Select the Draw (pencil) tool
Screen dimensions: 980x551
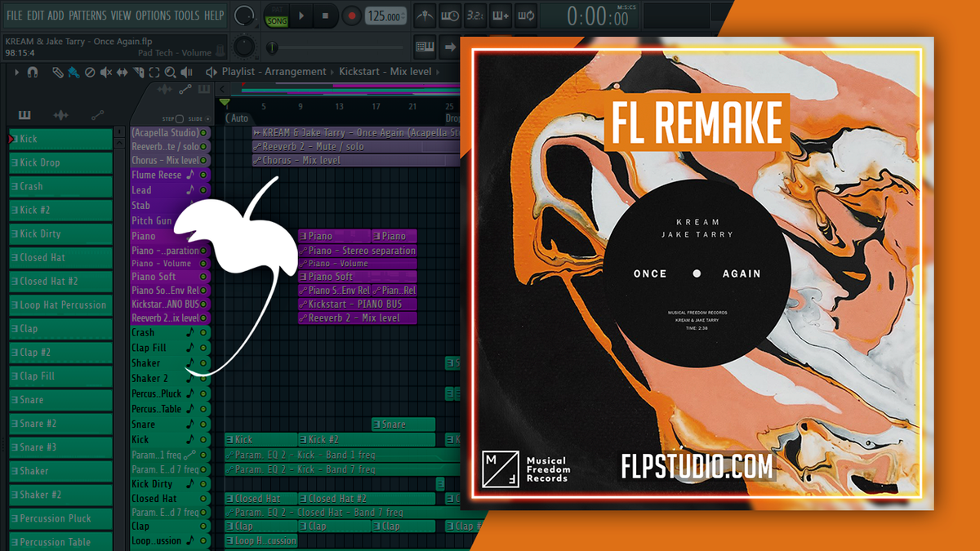click(57, 72)
